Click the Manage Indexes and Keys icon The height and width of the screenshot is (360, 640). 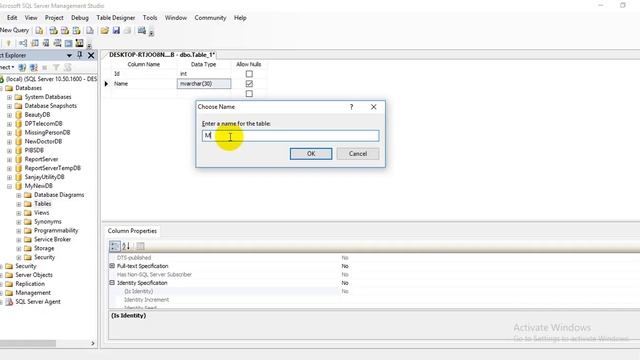(35, 43)
